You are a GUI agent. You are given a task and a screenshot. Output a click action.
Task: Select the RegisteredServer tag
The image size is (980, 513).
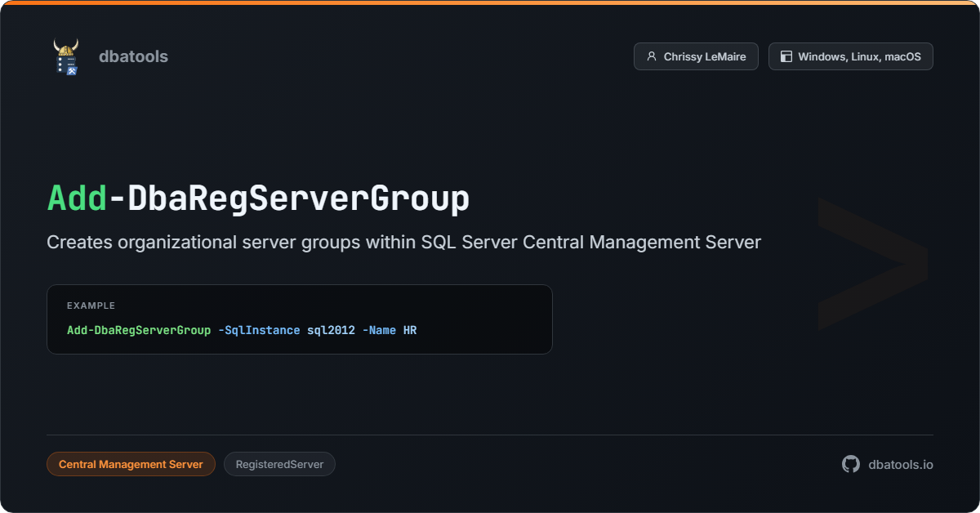(x=279, y=464)
